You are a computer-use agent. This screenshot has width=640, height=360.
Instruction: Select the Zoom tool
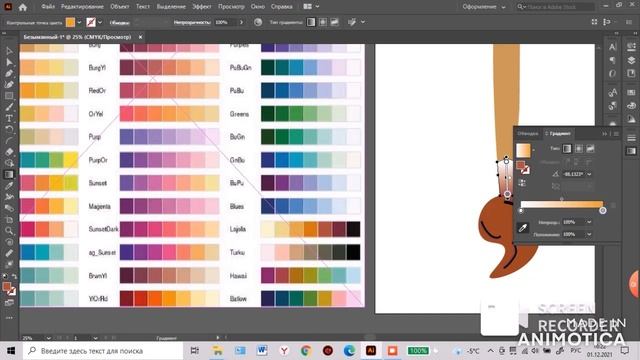[x=9, y=231]
